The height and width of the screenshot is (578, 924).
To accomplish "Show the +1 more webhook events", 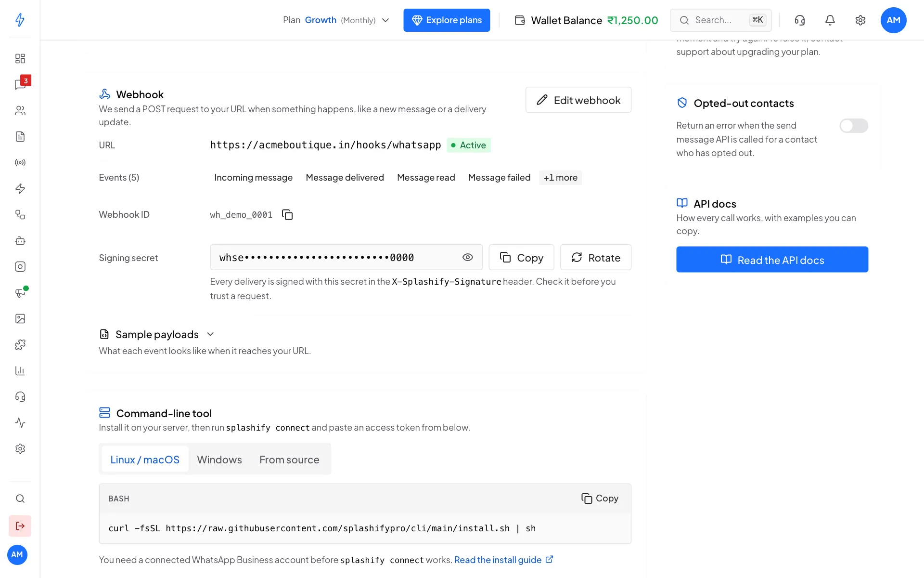I will (560, 178).
